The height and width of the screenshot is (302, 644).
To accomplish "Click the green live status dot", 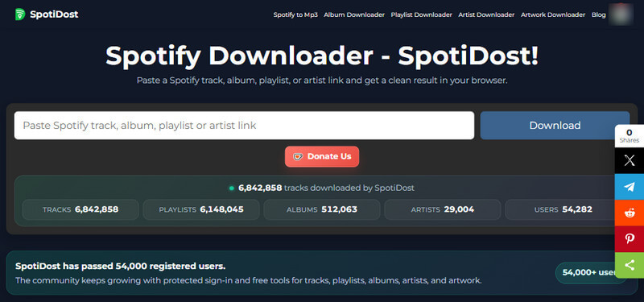I will 231,188.
